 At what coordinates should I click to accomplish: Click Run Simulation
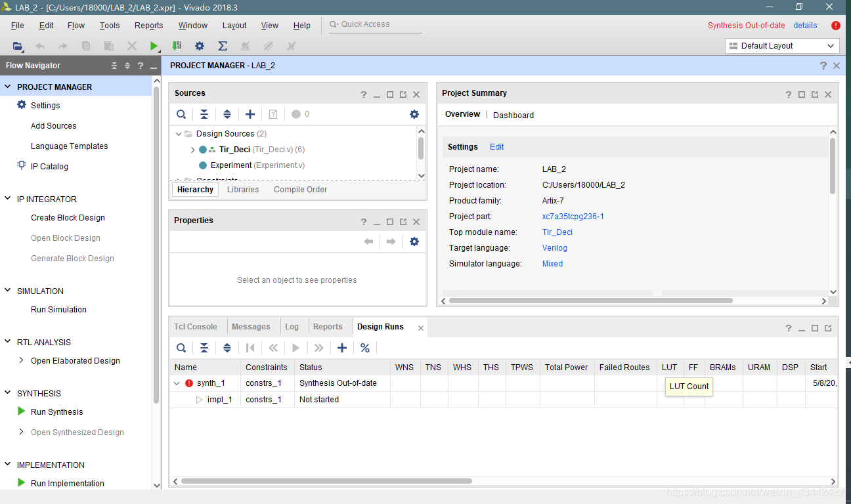point(58,310)
